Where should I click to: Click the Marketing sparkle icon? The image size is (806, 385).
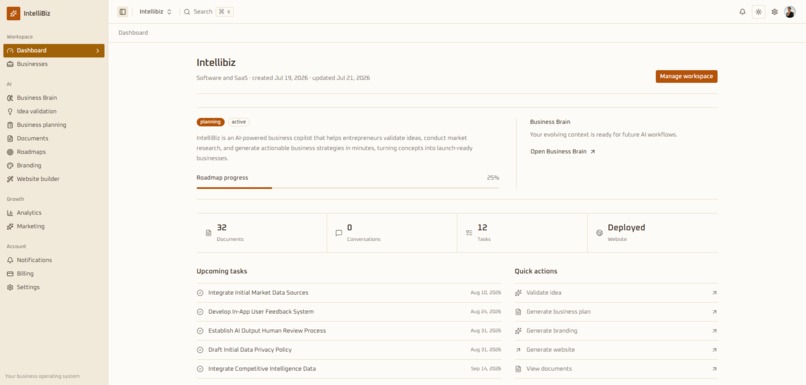[x=10, y=226]
